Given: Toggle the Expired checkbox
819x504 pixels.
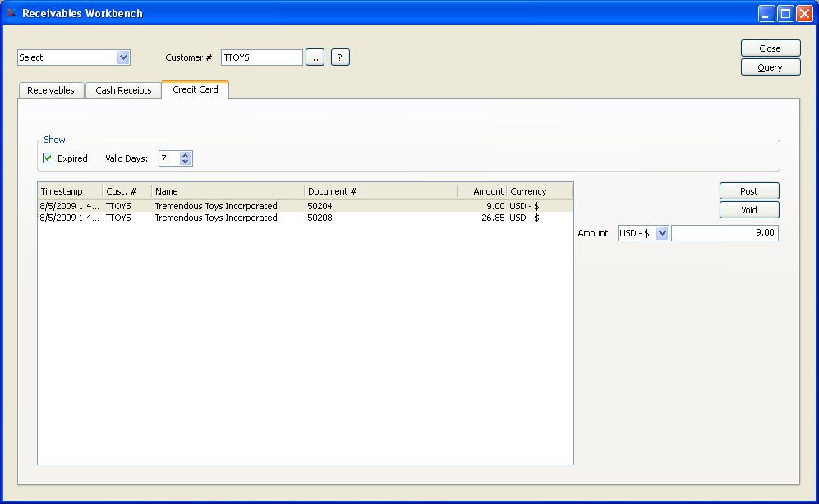Looking at the screenshot, I should tap(48, 158).
